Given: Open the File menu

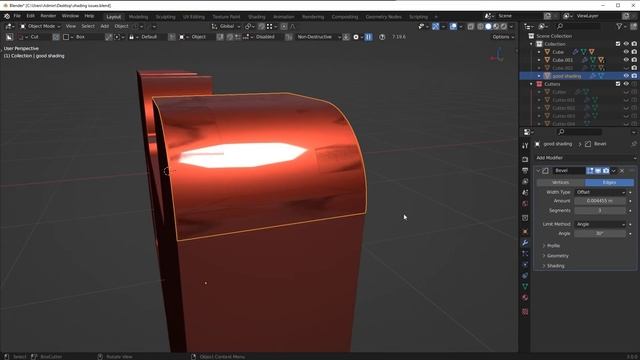Looking at the screenshot, I should pos(17,16).
